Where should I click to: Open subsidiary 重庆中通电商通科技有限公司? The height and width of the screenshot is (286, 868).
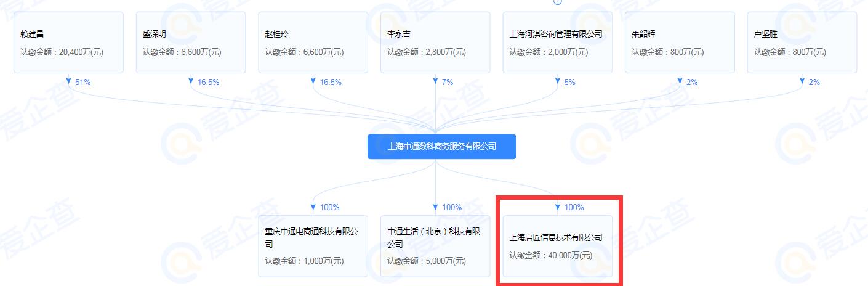tap(313, 246)
